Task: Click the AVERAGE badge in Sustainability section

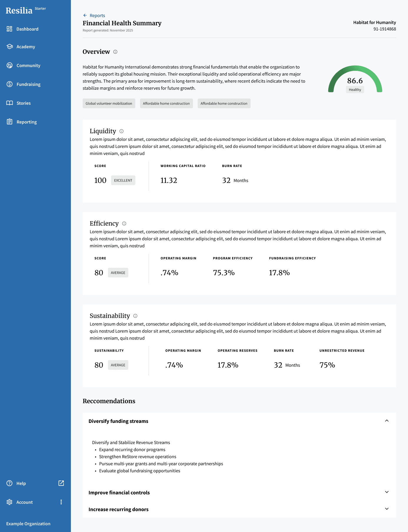Action: coord(118,365)
